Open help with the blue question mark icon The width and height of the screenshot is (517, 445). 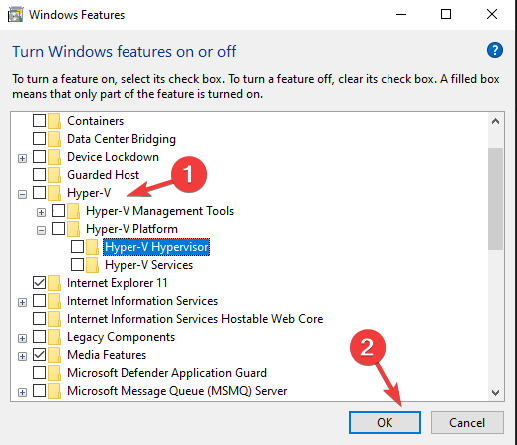click(495, 50)
